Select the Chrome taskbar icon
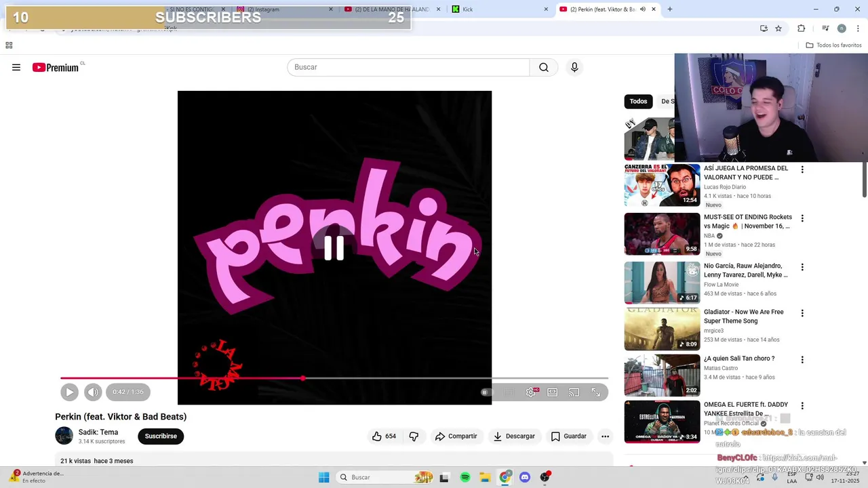The height and width of the screenshot is (488, 868). (505, 477)
